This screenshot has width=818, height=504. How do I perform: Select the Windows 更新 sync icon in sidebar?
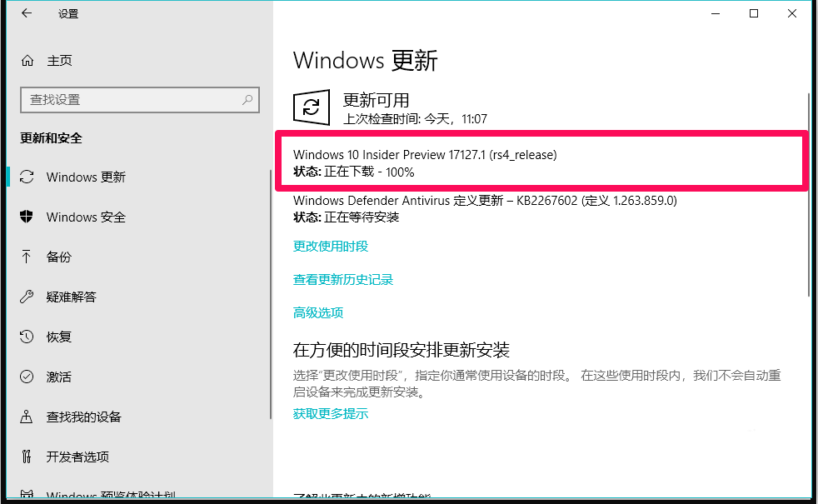pyautogui.click(x=27, y=177)
